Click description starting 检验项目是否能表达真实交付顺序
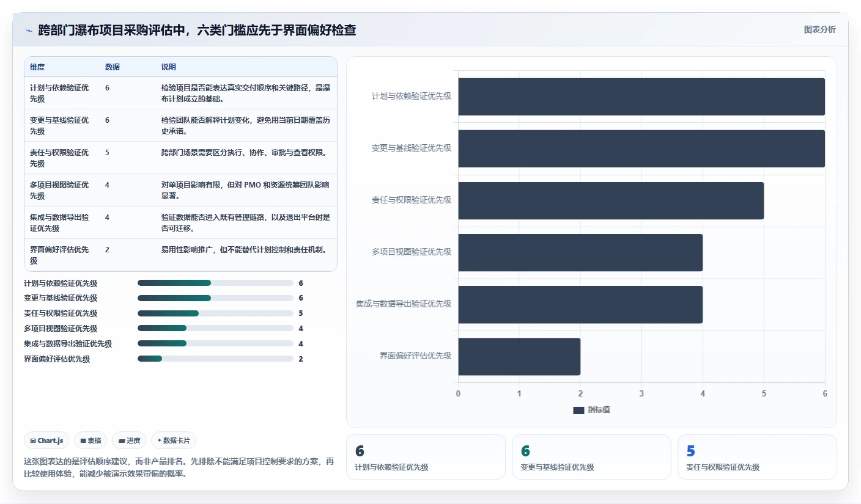861x504 pixels. coord(246,93)
